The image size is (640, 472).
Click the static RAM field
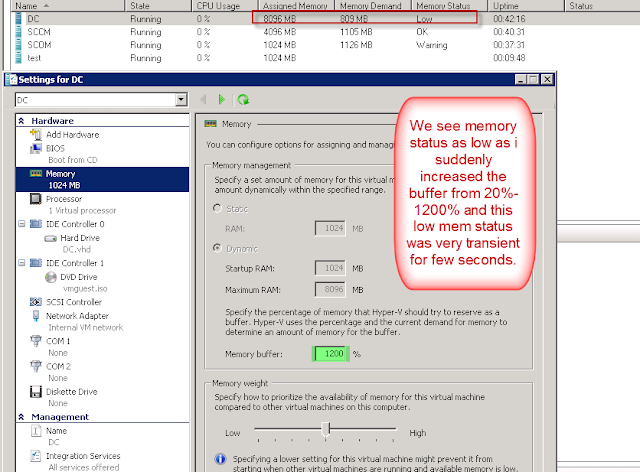(x=330, y=228)
